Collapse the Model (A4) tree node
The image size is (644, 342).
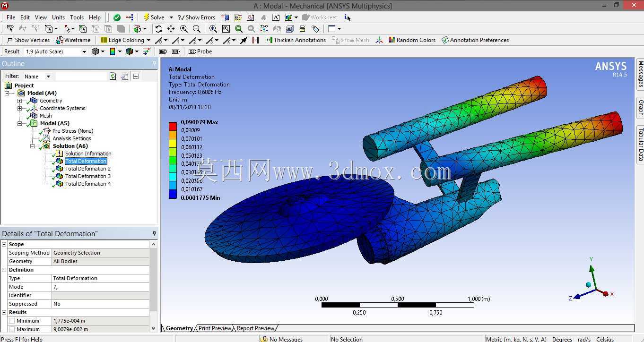pyautogui.click(x=7, y=93)
